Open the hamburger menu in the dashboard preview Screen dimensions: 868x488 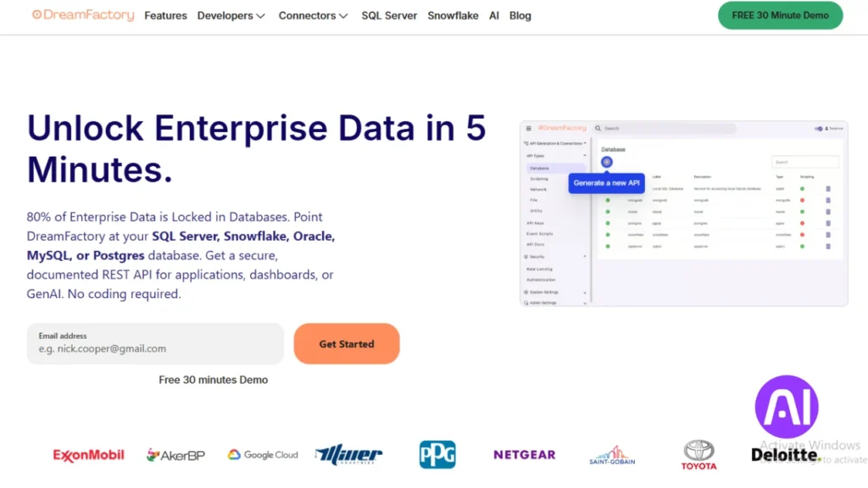[x=529, y=129]
